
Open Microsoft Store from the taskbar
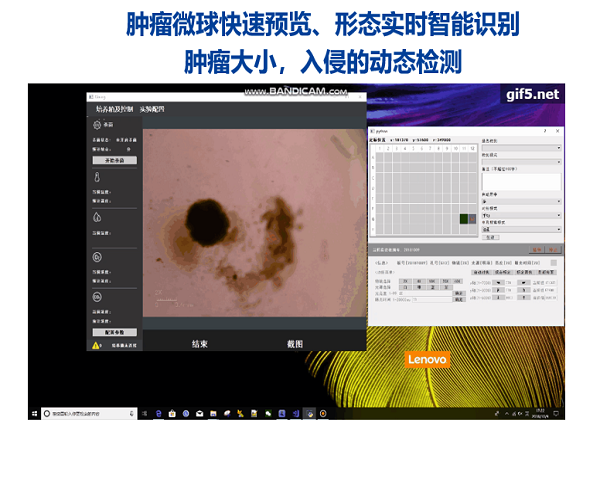[172, 413]
